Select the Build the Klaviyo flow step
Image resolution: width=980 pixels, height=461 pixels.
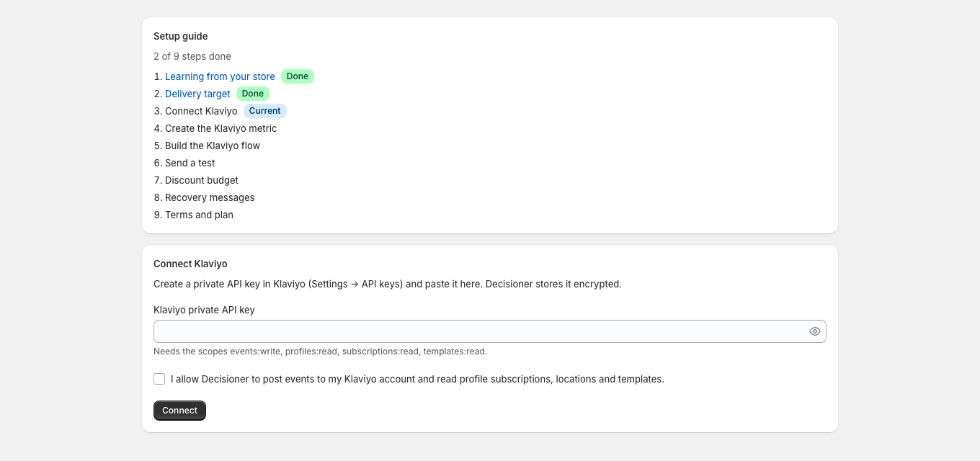tap(213, 146)
